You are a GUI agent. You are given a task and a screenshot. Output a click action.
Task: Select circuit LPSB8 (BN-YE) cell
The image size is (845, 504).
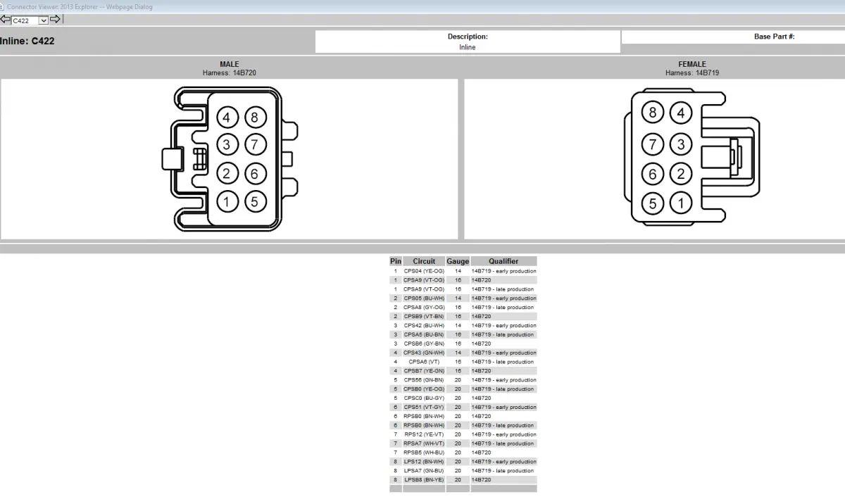point(424,479)
